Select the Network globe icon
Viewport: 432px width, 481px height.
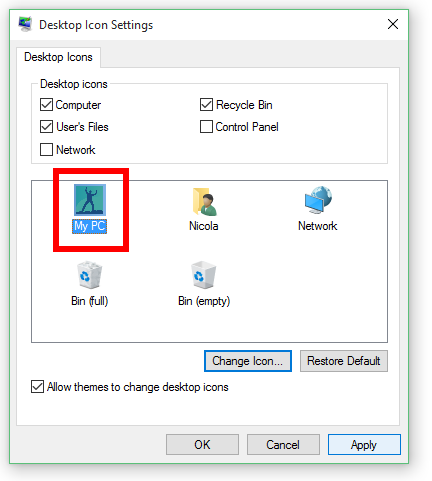tap(318, 200)
